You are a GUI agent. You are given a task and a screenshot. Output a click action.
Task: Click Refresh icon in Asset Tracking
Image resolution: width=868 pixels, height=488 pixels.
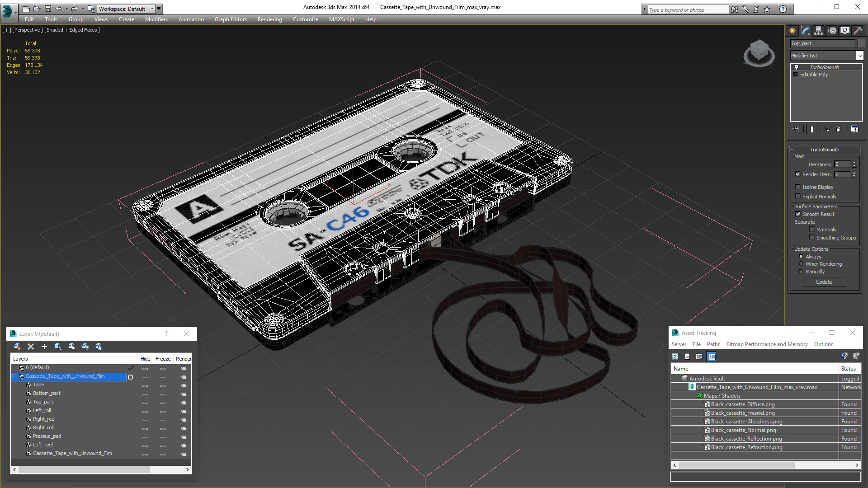(x=675, y=357)
